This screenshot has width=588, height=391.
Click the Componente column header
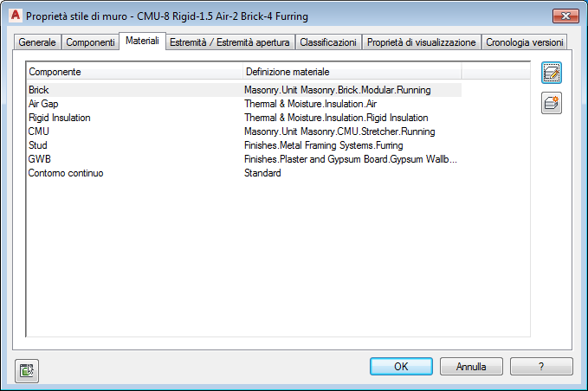tap(134, 72)
